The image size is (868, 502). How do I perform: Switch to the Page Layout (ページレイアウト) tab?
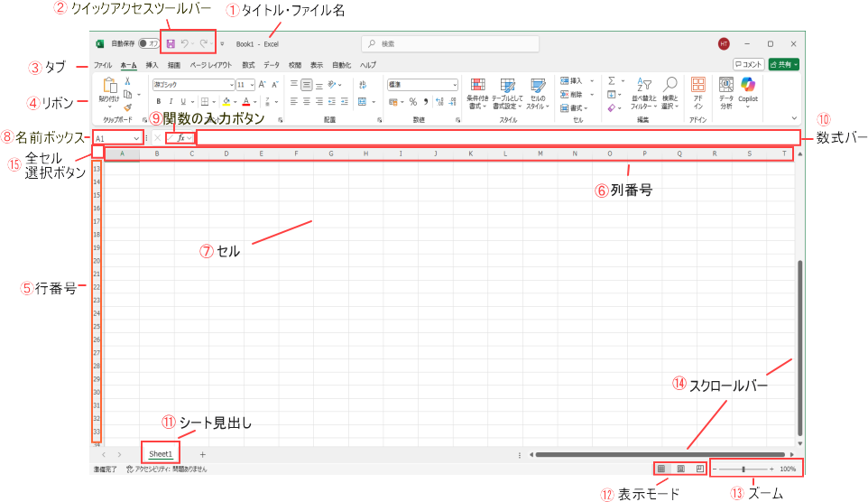[x=211, y=65]
